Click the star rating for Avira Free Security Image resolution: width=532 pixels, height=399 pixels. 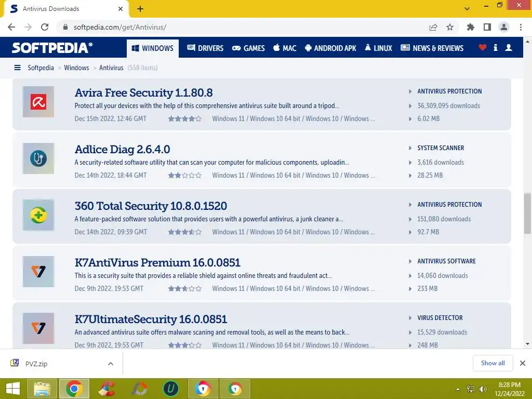[184, 119]
